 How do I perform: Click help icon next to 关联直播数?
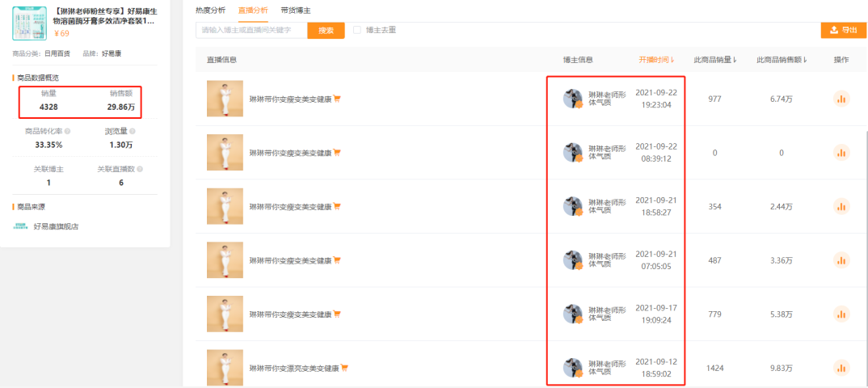(140, 170)
